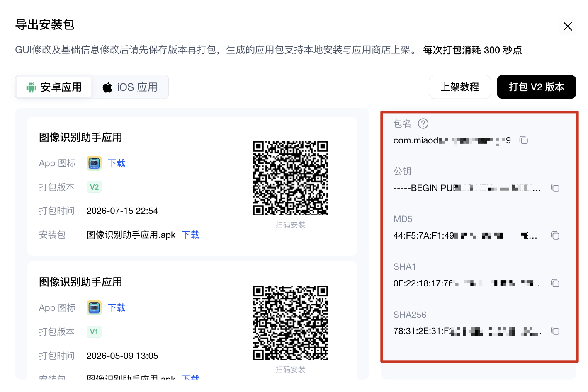Click the V2 build's App icon image

pyautogui.click(x=94, y=163)
